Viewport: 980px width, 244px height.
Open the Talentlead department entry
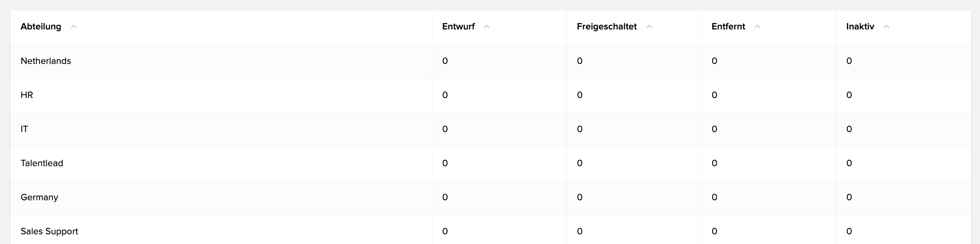tap(42, 163)
